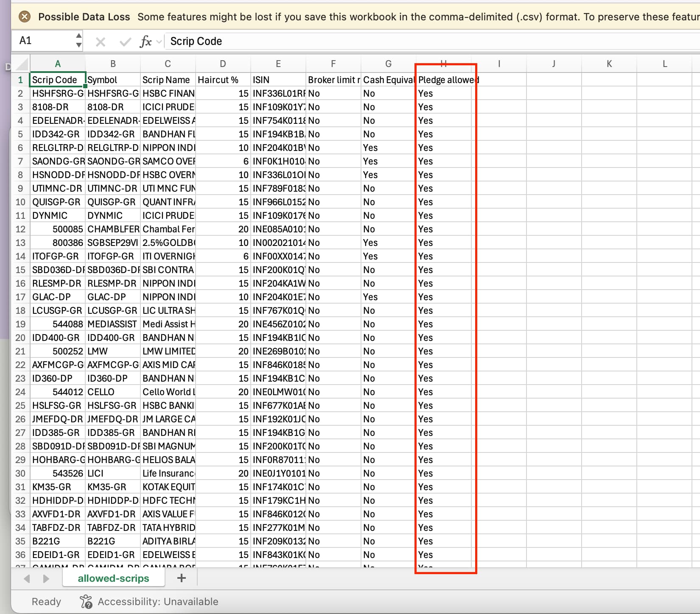Click cell with scrip name KOTAK EQUIT
700x614 pixels.
(x=168, y=487)
